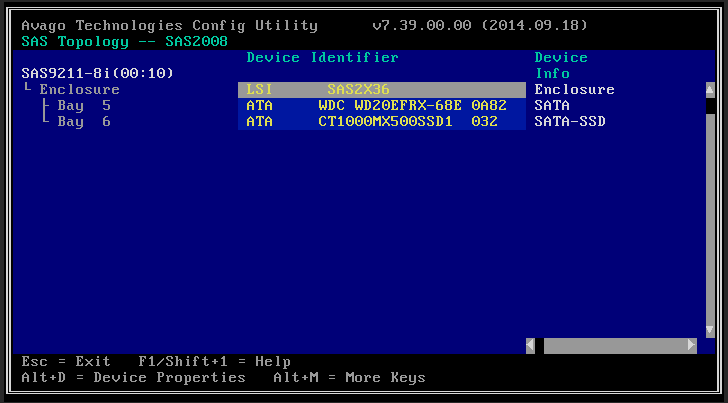The image size is (728, 403).
Task: Click the vertical scrollbar track
Action: pyautogui.click(x=710, y=218)
